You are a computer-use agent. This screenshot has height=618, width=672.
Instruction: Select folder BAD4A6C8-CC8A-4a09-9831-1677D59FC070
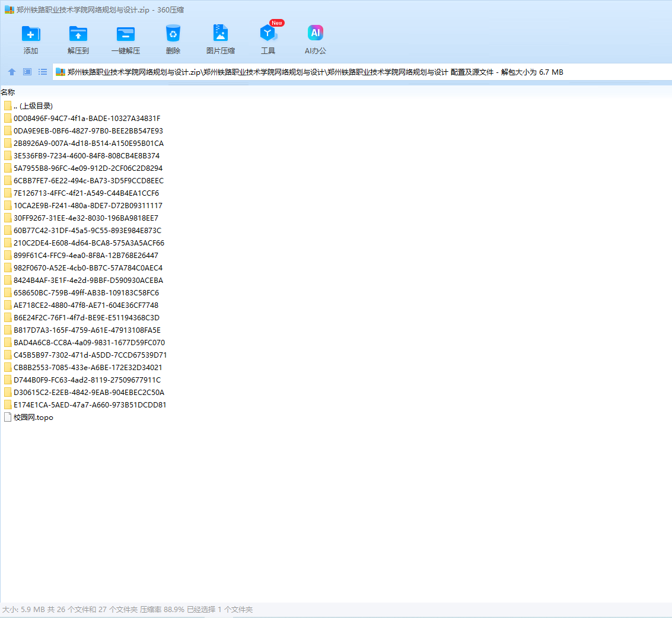pyautogui.click(x=84, y=342)
